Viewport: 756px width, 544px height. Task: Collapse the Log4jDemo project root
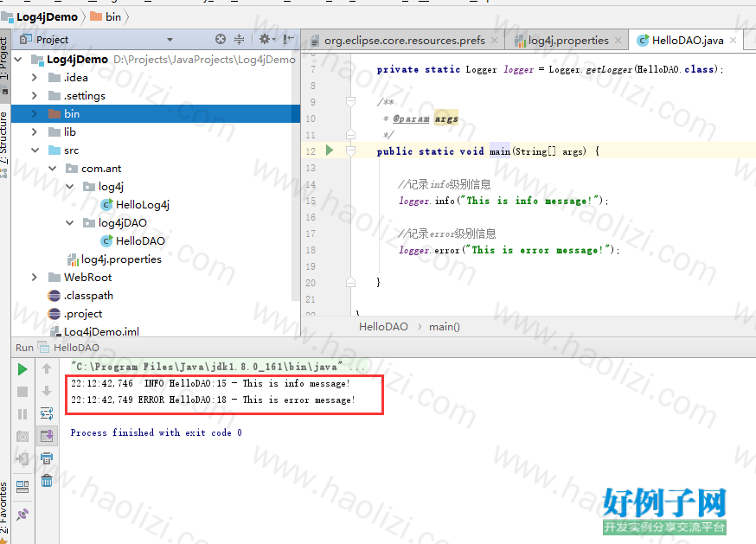tap(18, 60)
